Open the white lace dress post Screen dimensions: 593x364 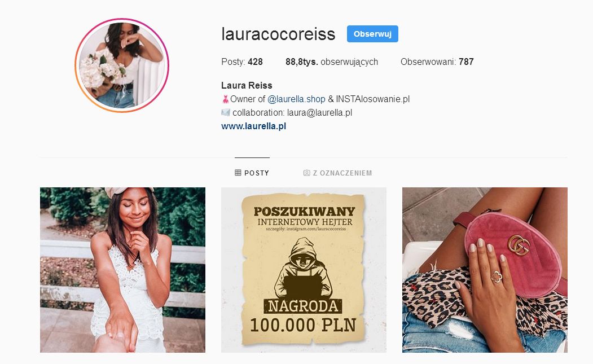pyautogui.click(x=122, y=270)
